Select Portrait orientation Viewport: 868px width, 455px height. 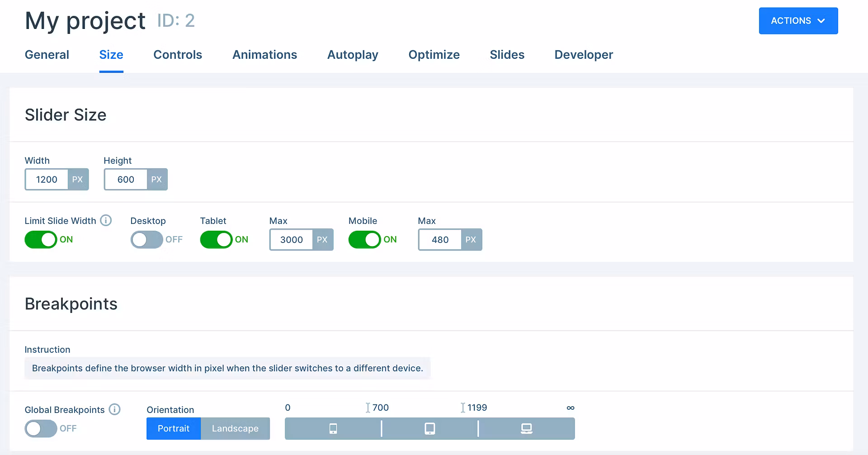(x=174, y=428)
